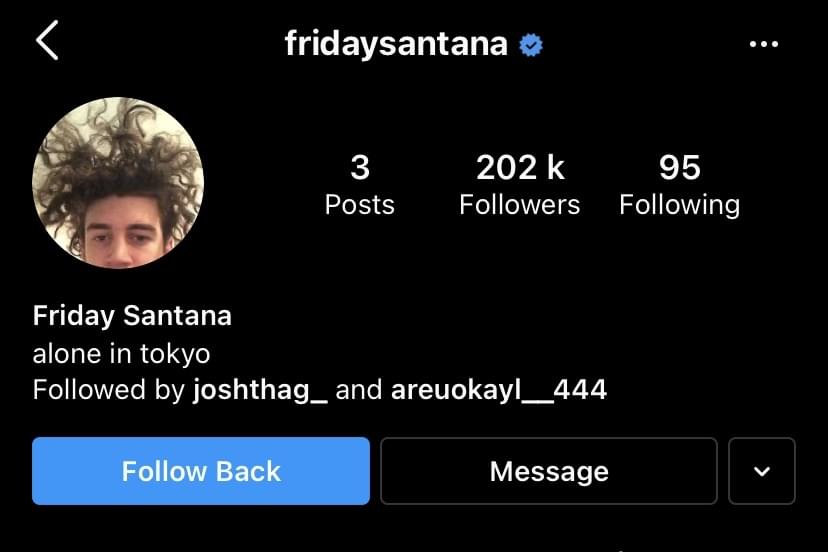The width and height of the screenshot is (828, 552).
Task: Tap the 'alone in tokyo' bio text
Action: pos(121,353)
